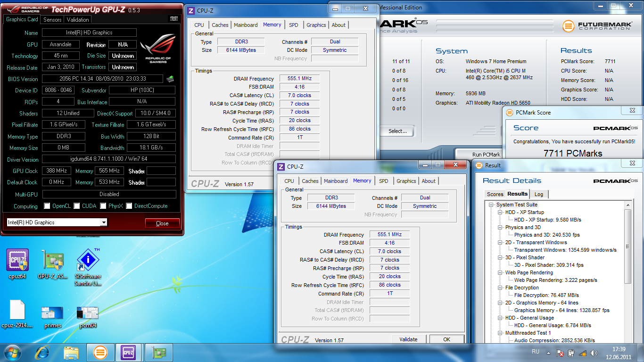Click the Run PCMark button
The image size is (644, 362).
click(x=486, y=155)
